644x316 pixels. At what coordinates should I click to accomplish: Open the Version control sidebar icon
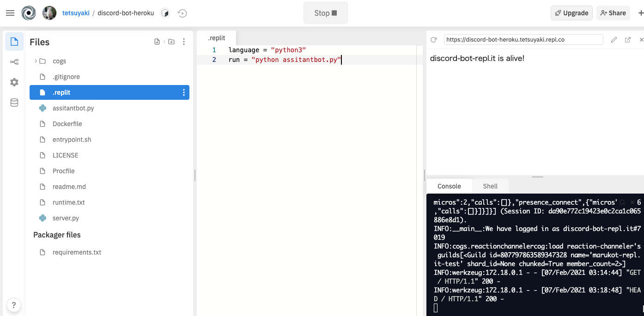(14, 62)
